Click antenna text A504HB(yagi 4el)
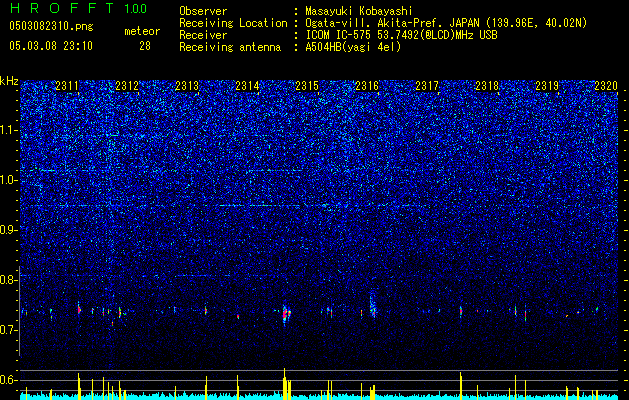 [353, 47]
